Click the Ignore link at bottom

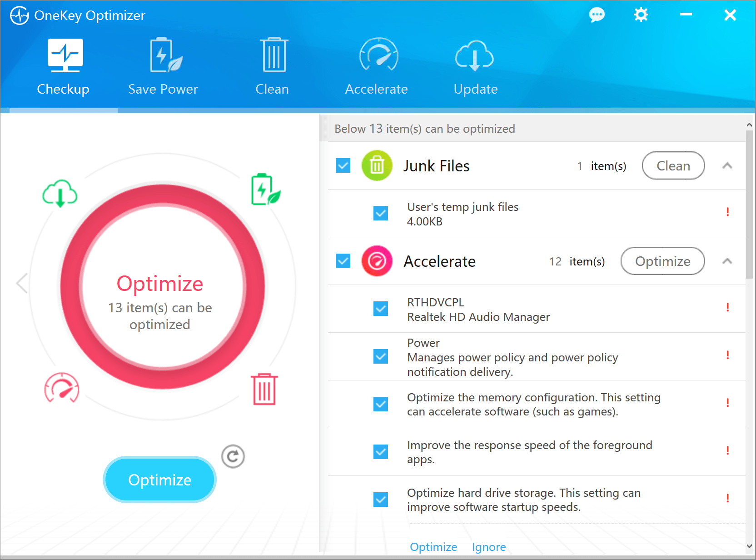(x=488, y=547)
